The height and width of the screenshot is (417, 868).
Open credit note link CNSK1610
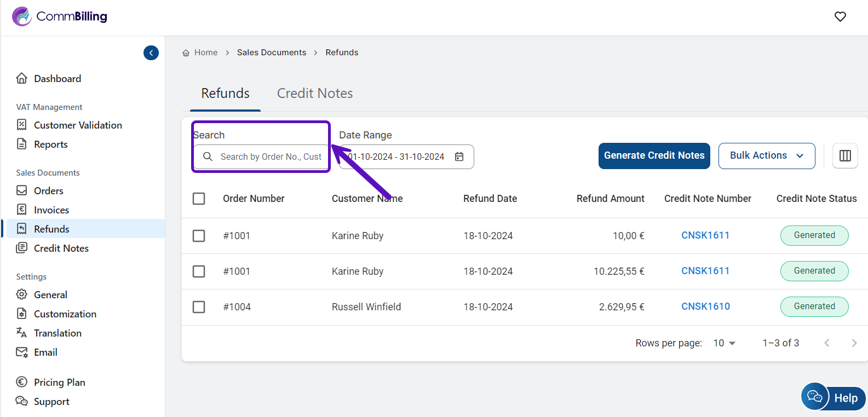(705, 306)
